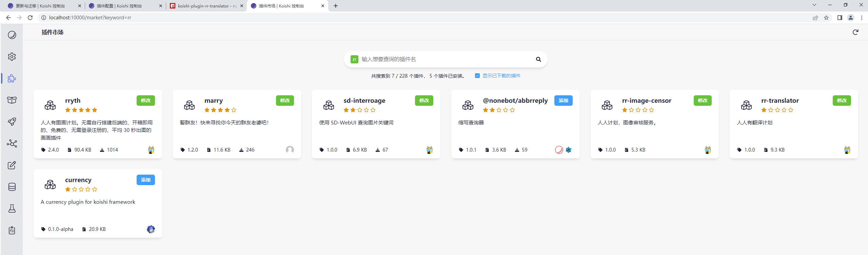
Task: Toggle 显示已下载的插件 checkbox
Action: [477, 76]
